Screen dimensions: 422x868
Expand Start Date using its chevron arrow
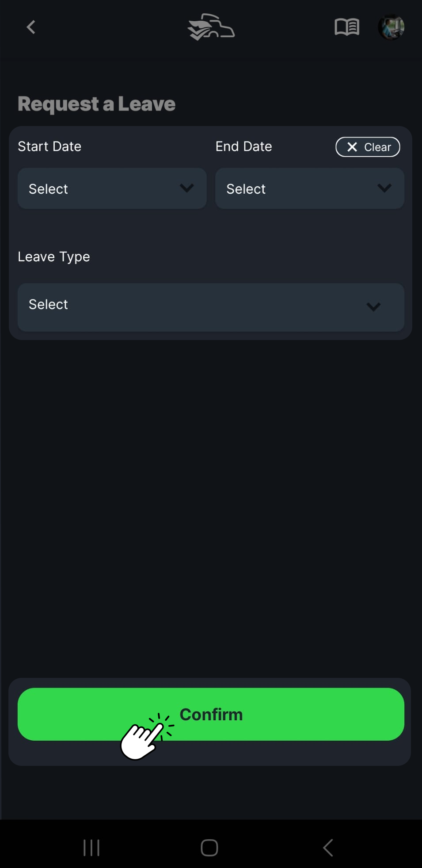click(x=186, y=188)
